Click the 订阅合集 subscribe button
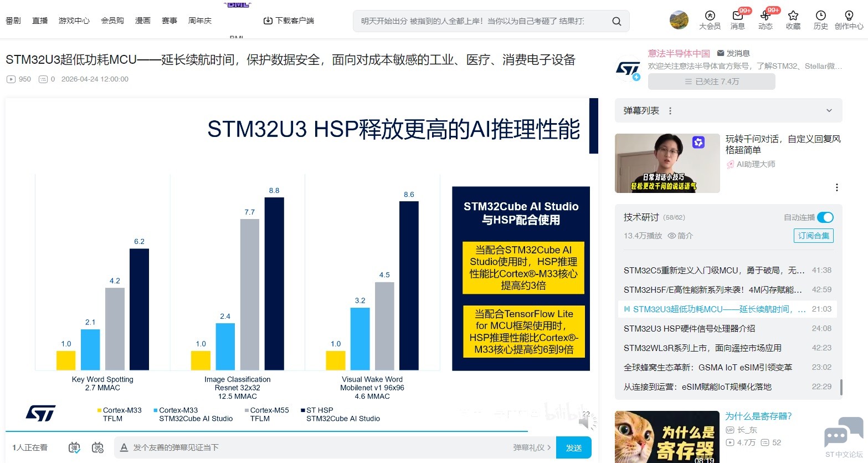The image size is (868, 463). click(814, 236)
